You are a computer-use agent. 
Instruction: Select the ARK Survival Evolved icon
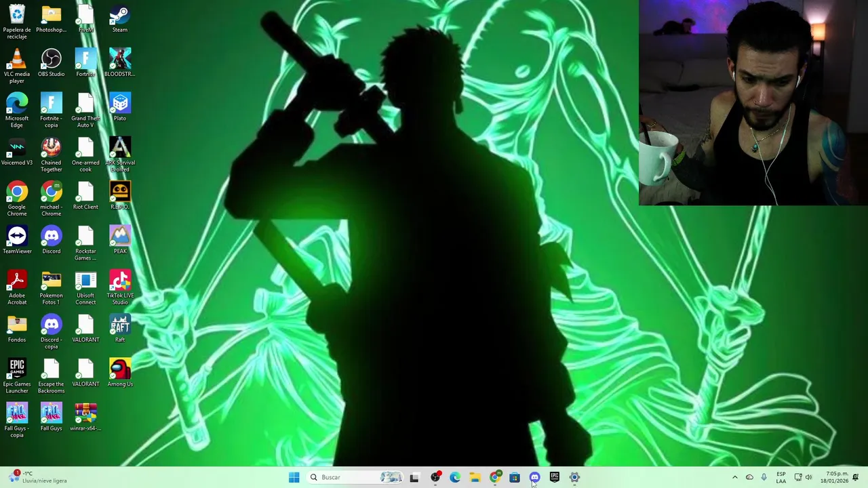pyautogui.click(x=119, y=155)
